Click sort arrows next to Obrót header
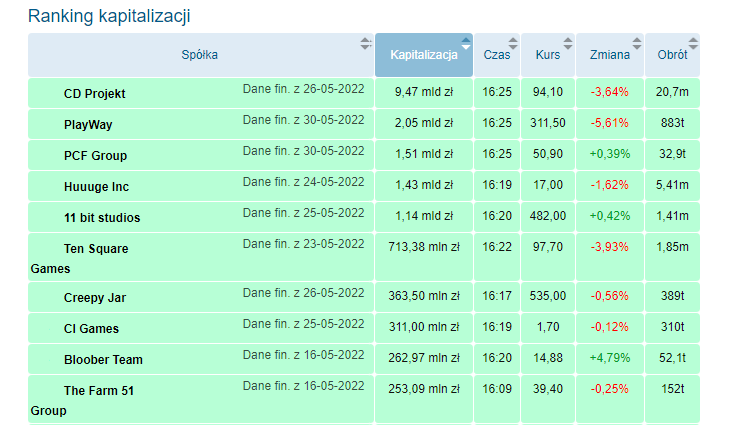 click(x=693, y=43)
